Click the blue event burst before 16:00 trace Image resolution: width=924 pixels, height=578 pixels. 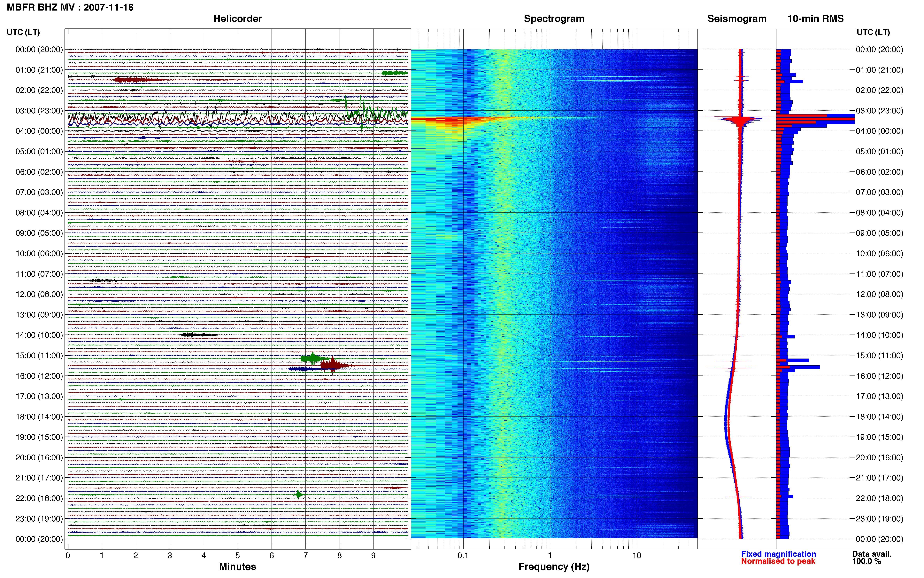304,369
